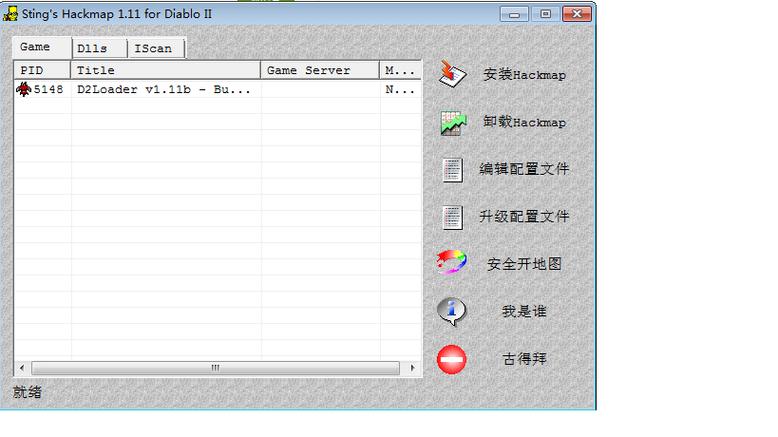Click the horizontal scrollbar right arrow
Image resolution: width=778 pixels, height=437 pixels.
tap(415, 368)
